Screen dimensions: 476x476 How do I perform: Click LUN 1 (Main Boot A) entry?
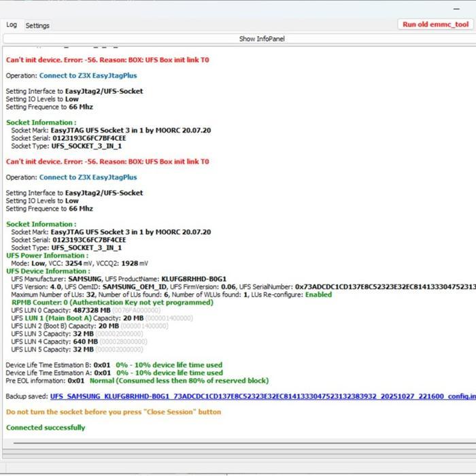pos(58,318)
